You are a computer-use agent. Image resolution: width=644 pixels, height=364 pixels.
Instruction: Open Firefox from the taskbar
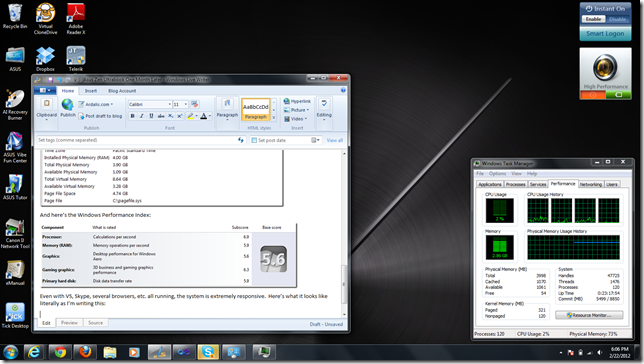coord(85,352)
